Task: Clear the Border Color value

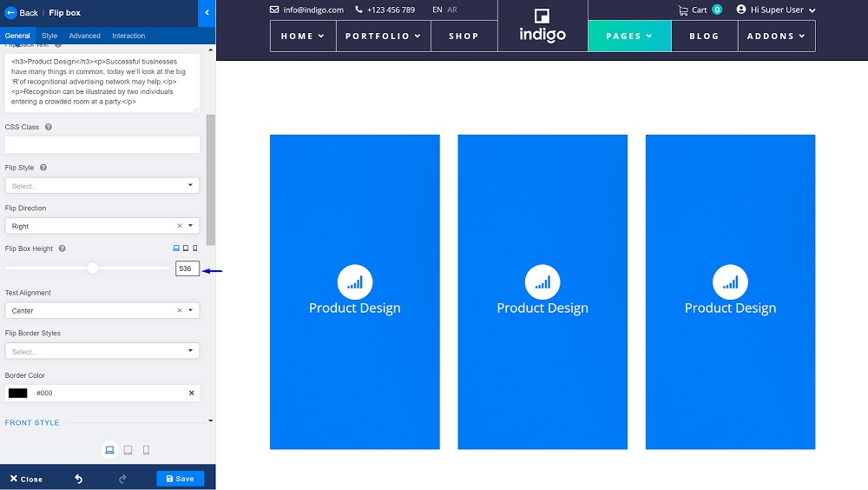Action: (192, 393)
